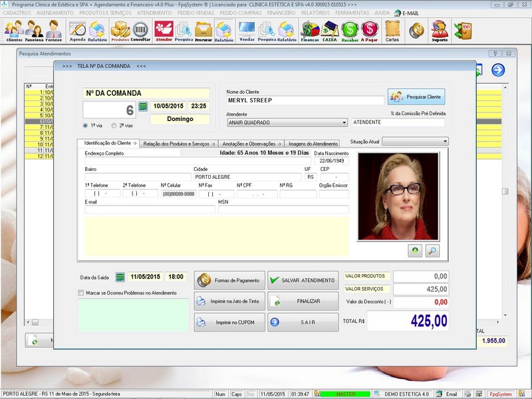Screen dimensions: 532x399
Task: Open the Produtos toolbar icon
Action: click(120, 31)
